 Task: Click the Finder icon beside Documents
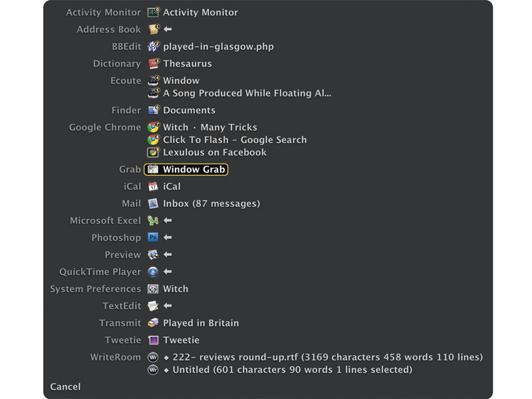click(154, 110)
